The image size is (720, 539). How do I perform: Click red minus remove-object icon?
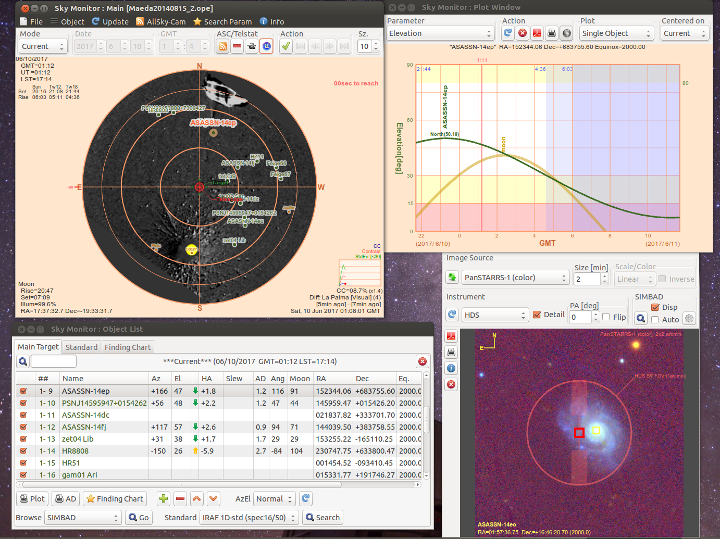(x=180, y=499)
